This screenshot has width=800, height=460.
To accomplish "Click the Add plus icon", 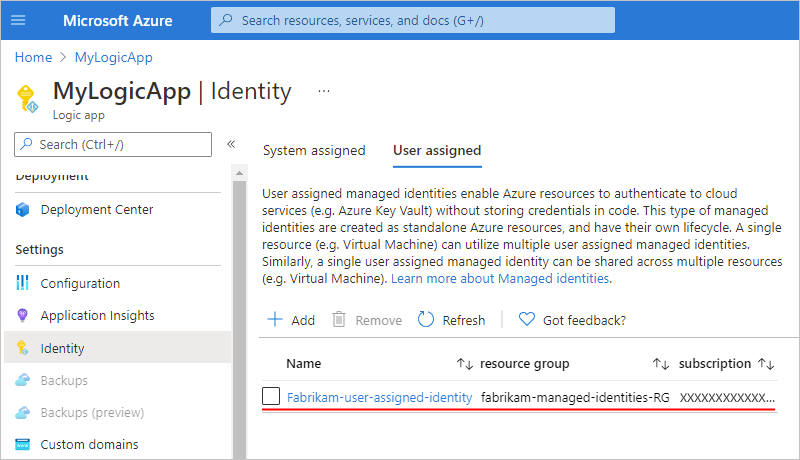I will [x=275, y=320].
